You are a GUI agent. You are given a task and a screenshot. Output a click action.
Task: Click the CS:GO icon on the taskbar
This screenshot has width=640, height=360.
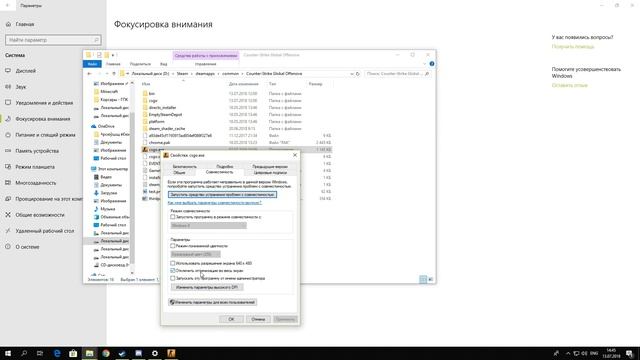click(x=171, y=353)
